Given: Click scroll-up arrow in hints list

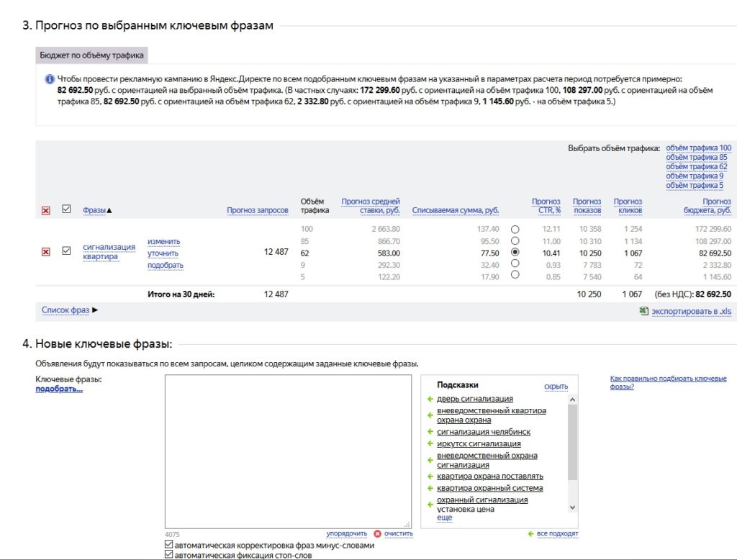Looking at the screenshot, I should [x=572, y=399].
